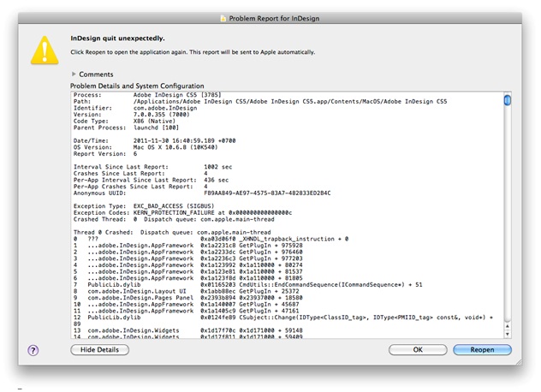Click the Comments label

tap(96, 74)
